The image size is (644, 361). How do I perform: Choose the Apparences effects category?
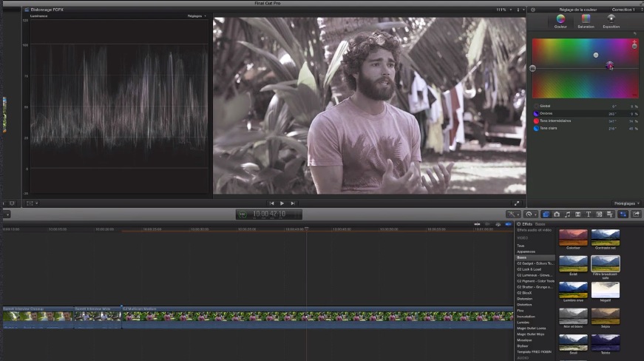(526, 252)
